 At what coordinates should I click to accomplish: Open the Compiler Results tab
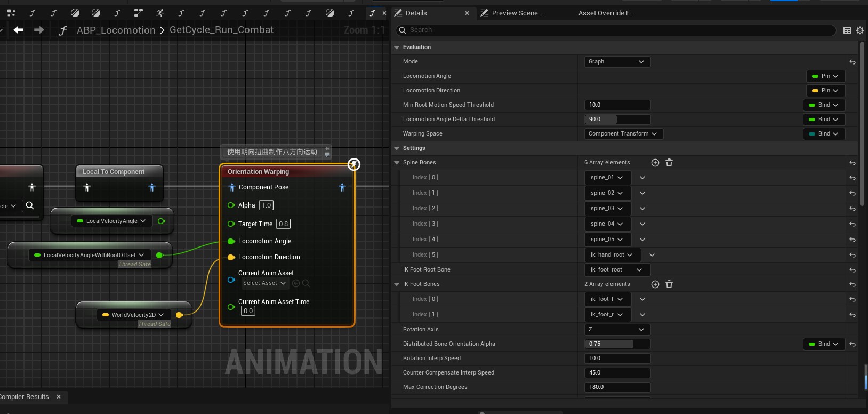click(x=25, y=397)
